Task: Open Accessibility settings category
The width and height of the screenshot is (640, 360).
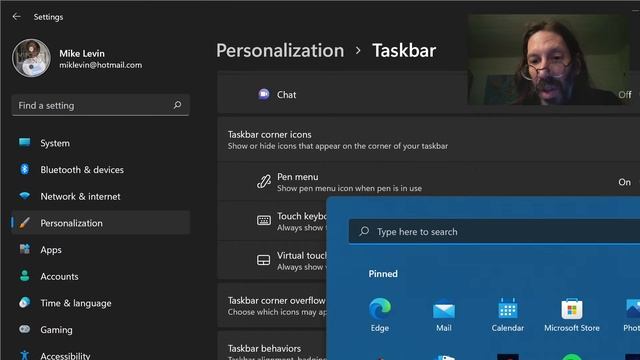Action: click(x=100, y=354)
